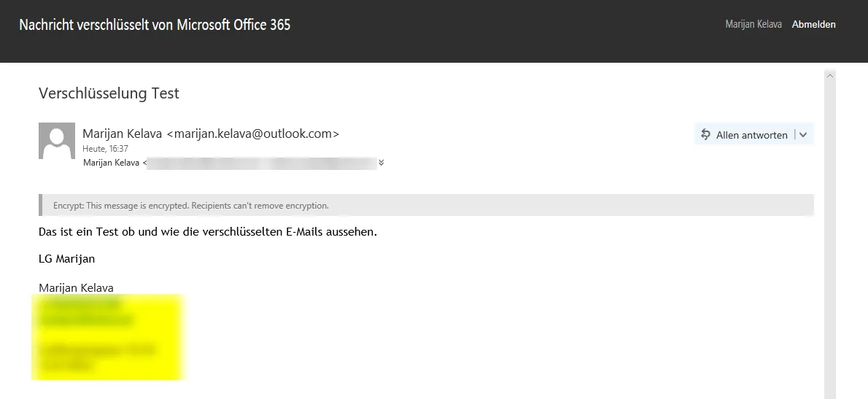This screenshot has height=399, width=868.
Task: Click Marijan Kelava account name in header
Action: click(x=753, y=24)
